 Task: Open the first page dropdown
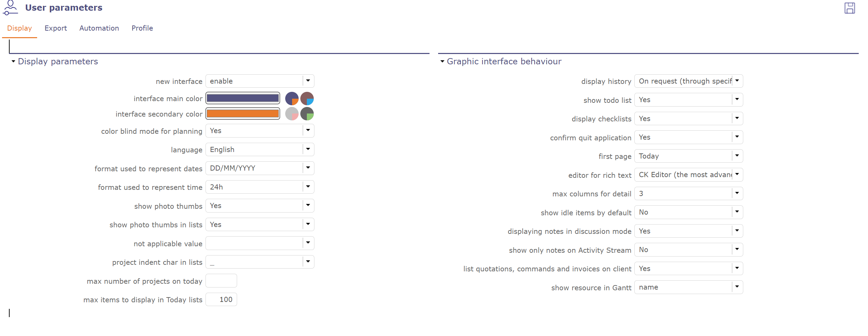click(737, 155)
